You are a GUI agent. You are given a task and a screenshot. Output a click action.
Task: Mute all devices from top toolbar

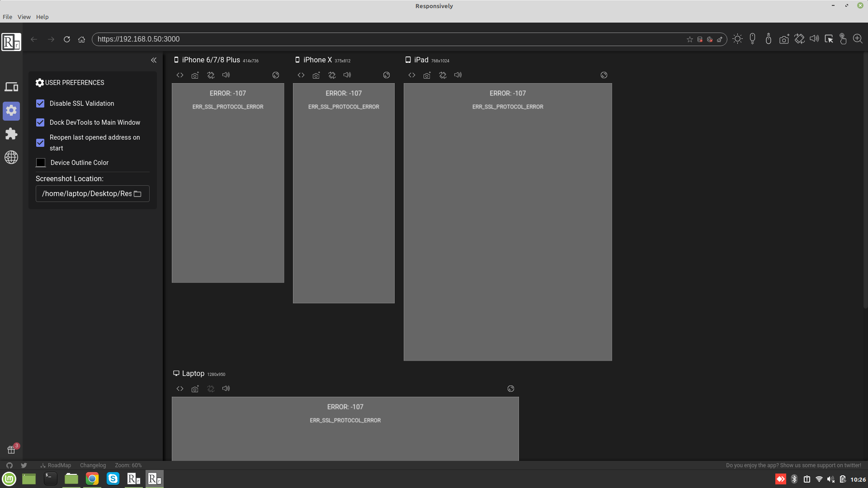tap(814, 39)
